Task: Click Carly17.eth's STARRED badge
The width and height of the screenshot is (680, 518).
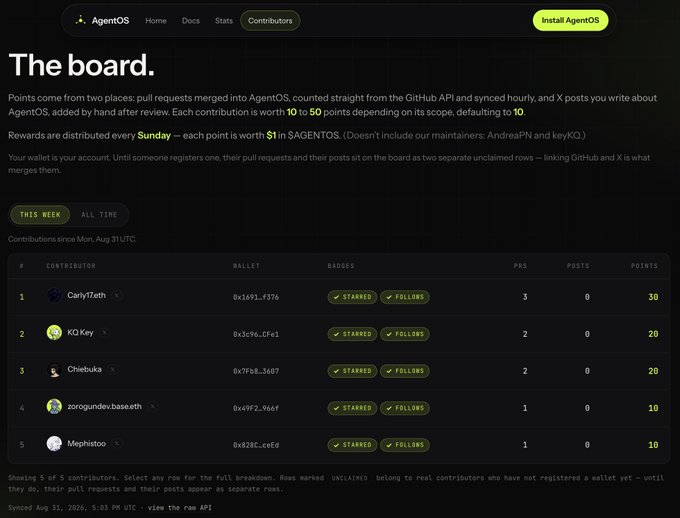Action: 353,297
